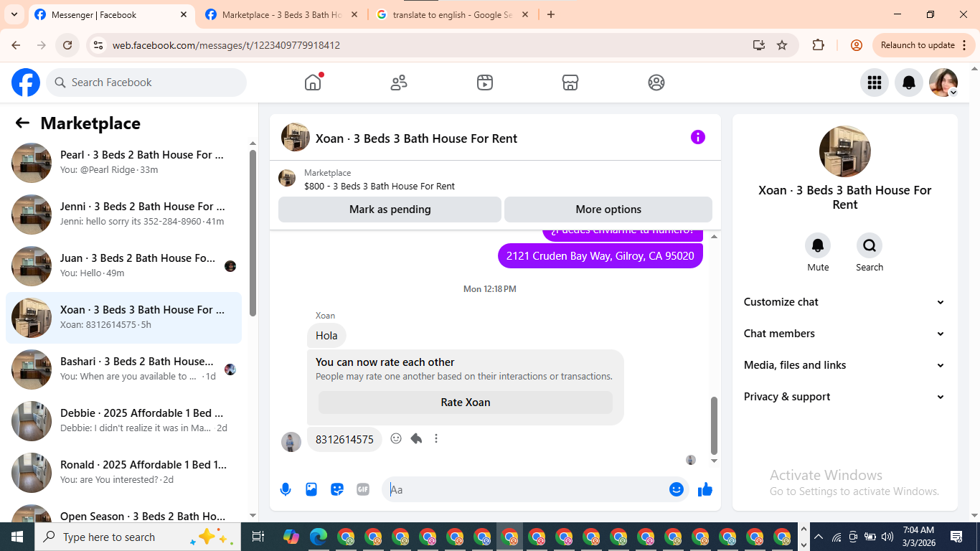Open the Marketplace storefront icon

[570, 83]
